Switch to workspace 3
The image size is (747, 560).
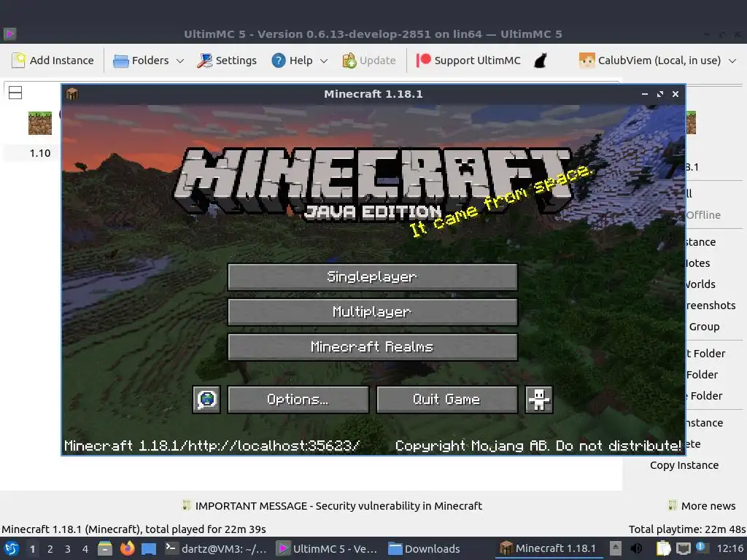pos(68,549)
